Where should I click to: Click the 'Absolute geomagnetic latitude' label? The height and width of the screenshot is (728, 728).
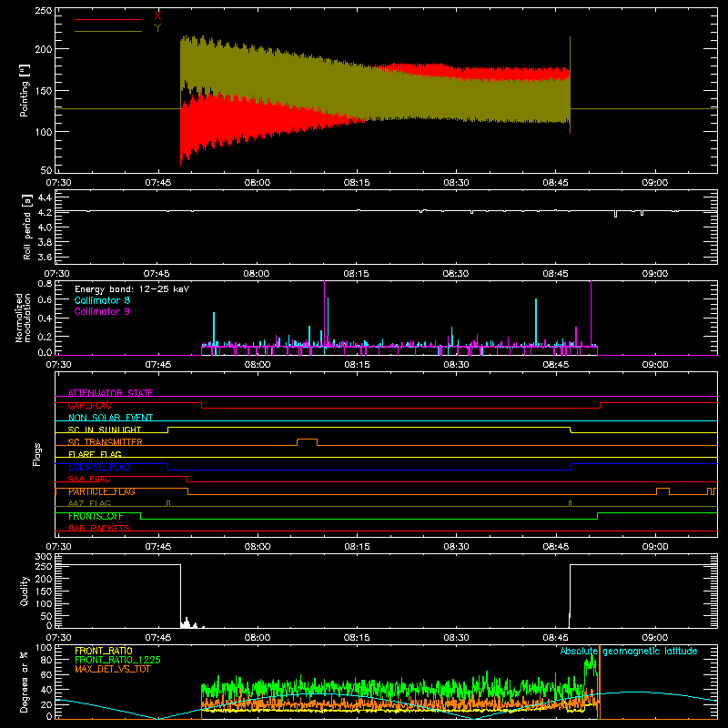click(629, 651)
